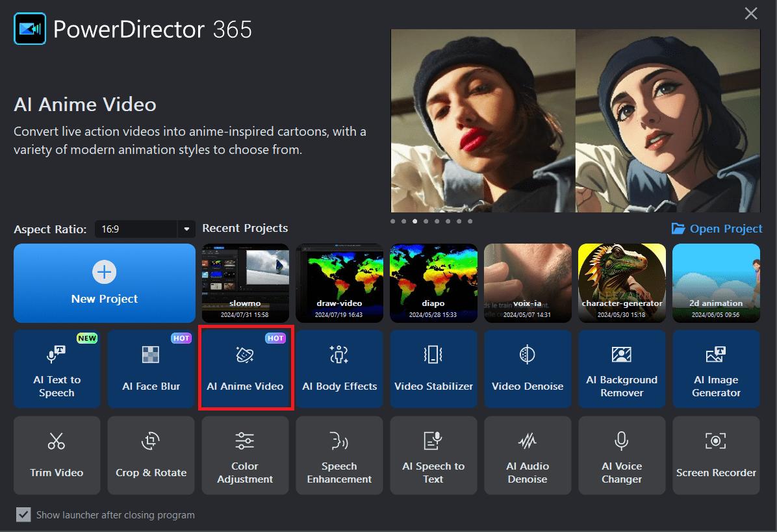Viewport: 777px width, 532px height.
Task: Click the Open Project link
Action: point(717,229)
